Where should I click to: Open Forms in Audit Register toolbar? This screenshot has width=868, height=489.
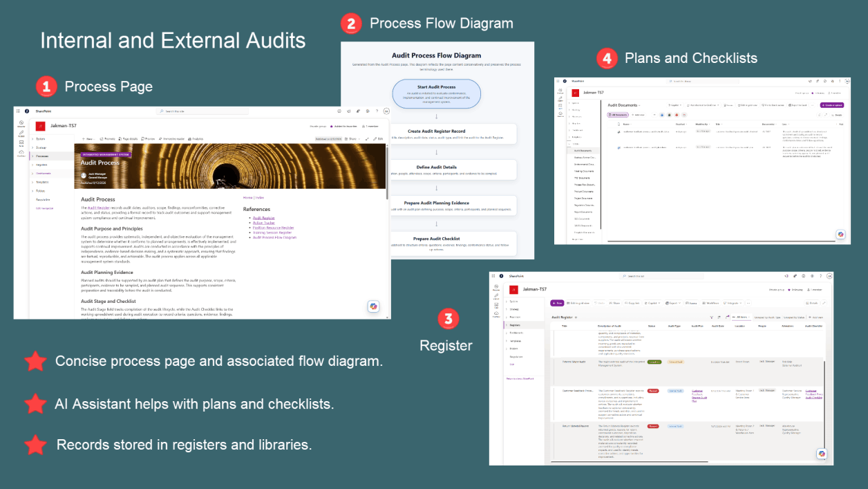pyautogui.click(x=692, y=303)
